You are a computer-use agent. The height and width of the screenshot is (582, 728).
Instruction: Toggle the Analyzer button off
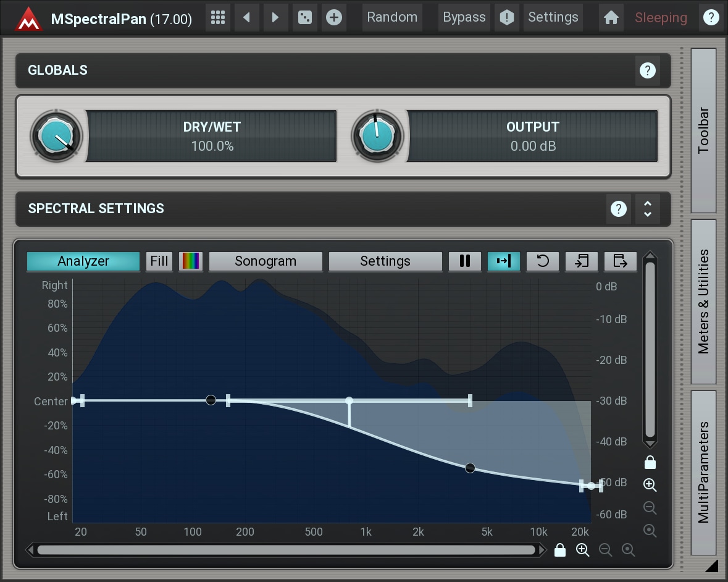83,261
